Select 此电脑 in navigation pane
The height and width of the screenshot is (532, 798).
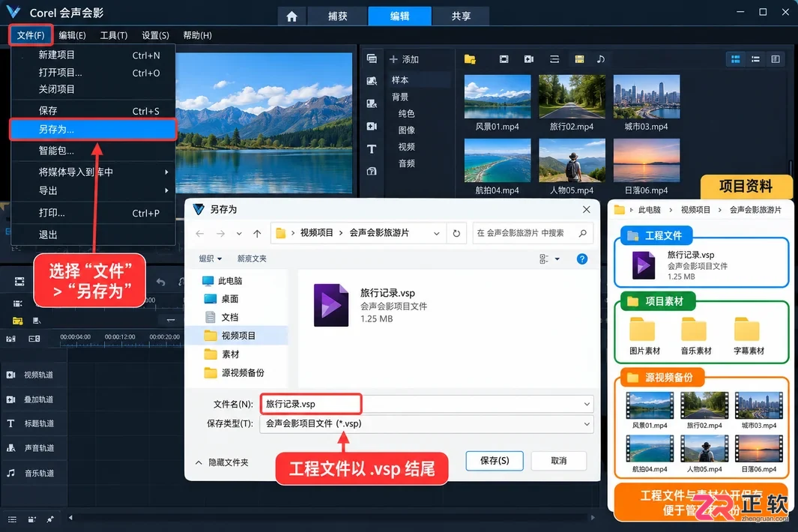pos(223,281)
